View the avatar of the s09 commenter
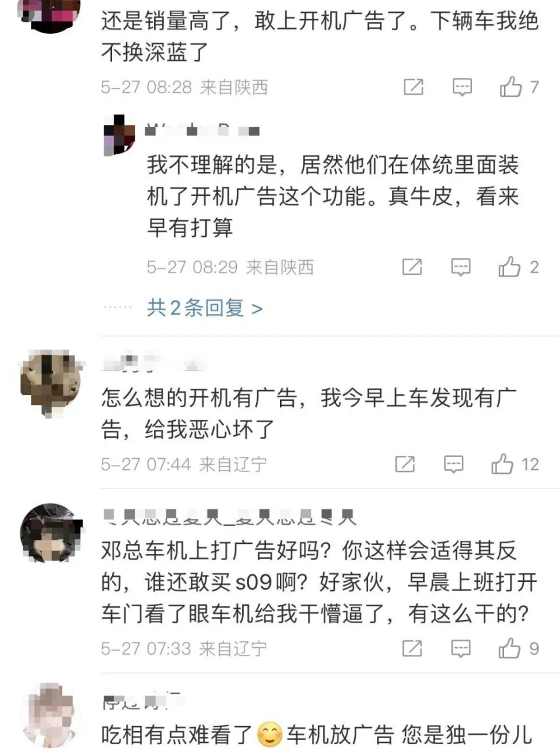The image size is (560, 754). point(50,532)
